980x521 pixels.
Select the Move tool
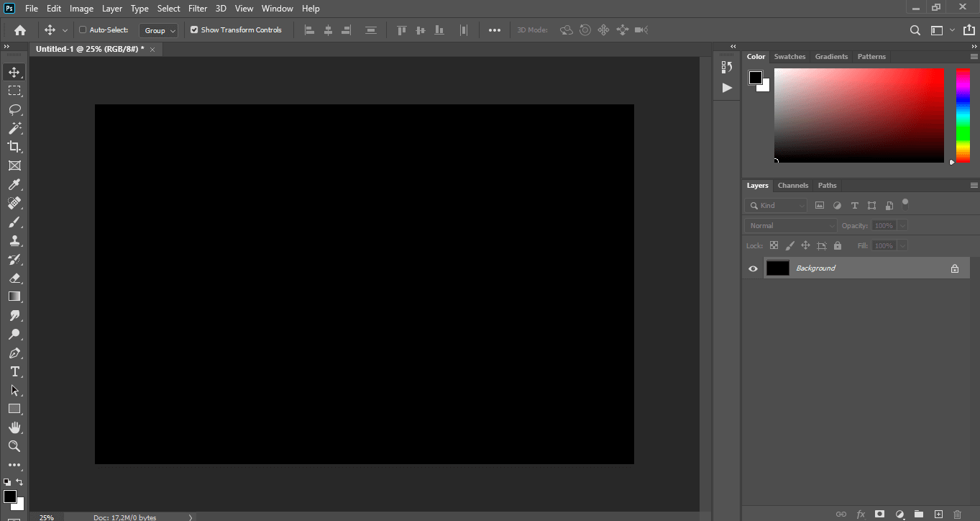click(14, 72)
